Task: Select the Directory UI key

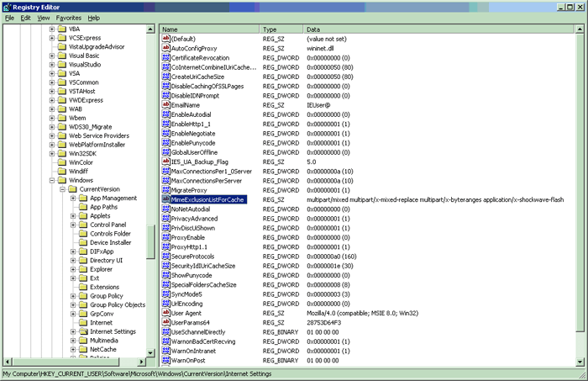Action: point(106,260)
